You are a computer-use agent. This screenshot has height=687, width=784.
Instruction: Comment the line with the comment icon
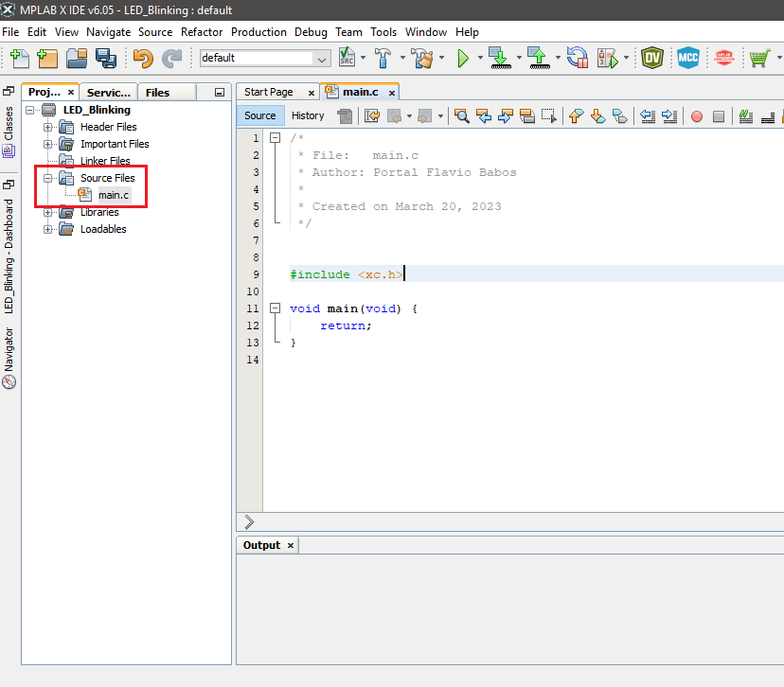(745, 116)
